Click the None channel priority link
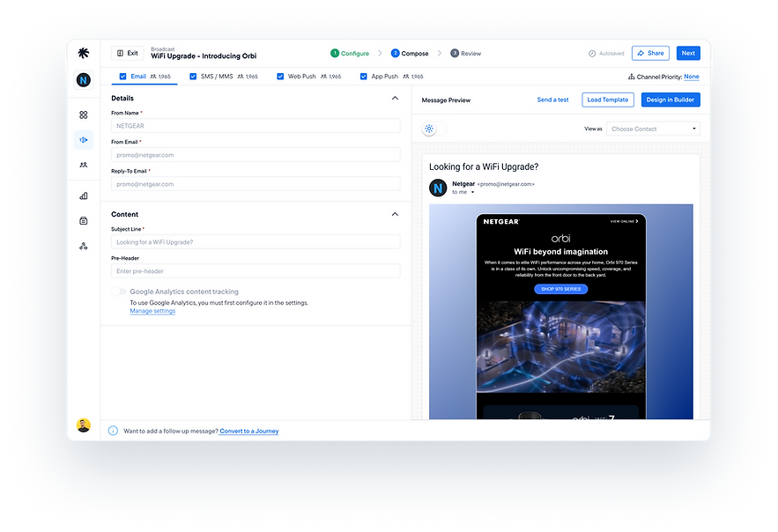Viewport: 778px width, 532px height. point(693,77)
